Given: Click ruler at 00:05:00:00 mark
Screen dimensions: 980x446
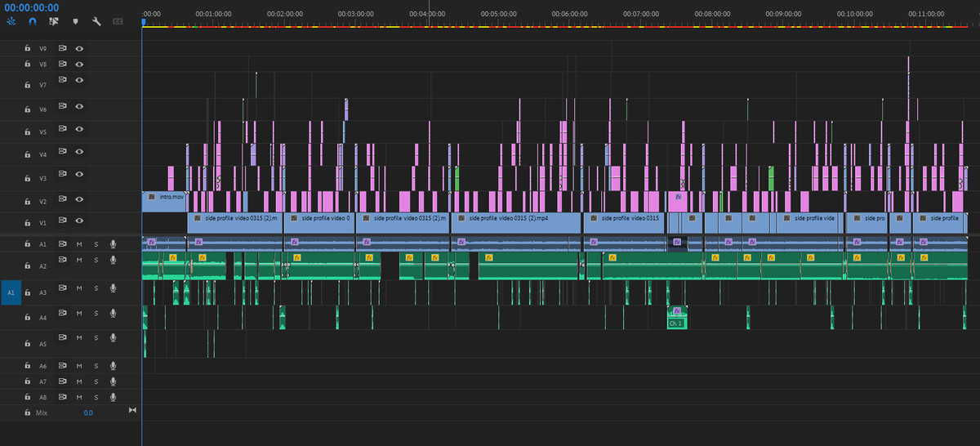Looking at the screenshot, I should tap(497, 14).
